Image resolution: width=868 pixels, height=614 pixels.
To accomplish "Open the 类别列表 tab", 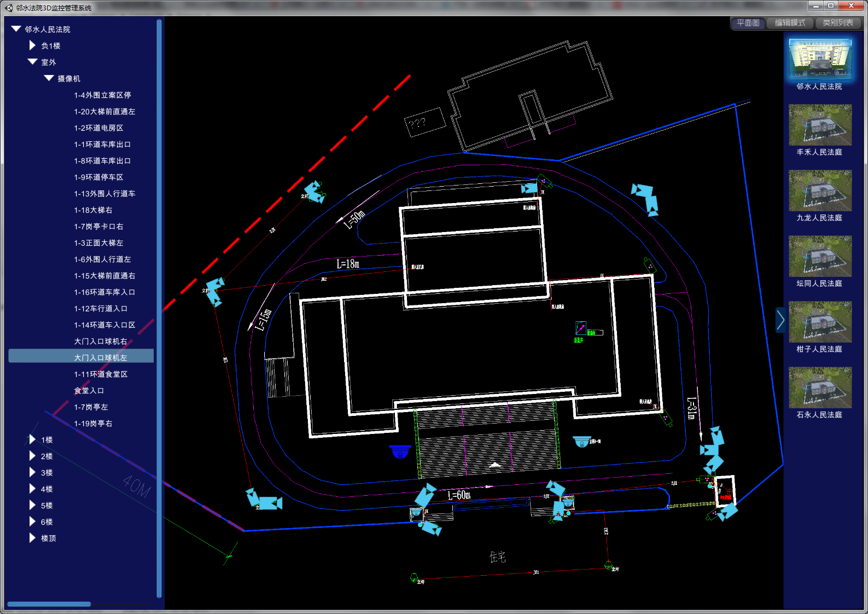I will [x=838, y=23].
